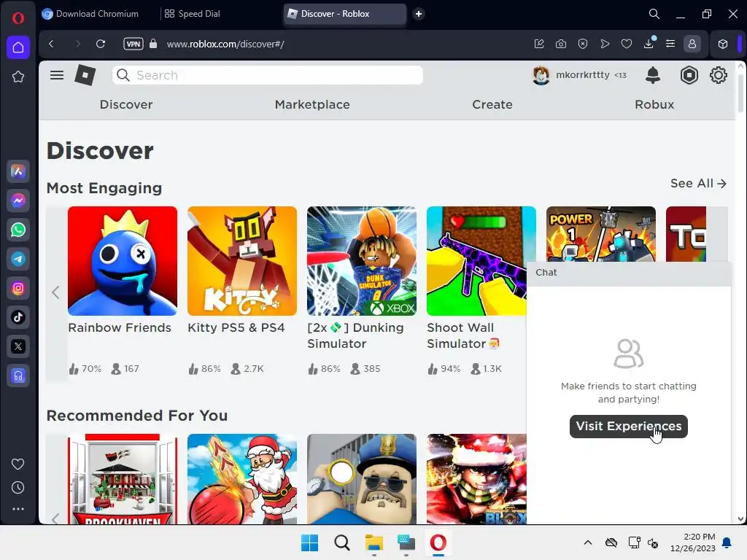747x560 pixels.
Task: Open the extensions cube icon
Action: coord(723,44)
